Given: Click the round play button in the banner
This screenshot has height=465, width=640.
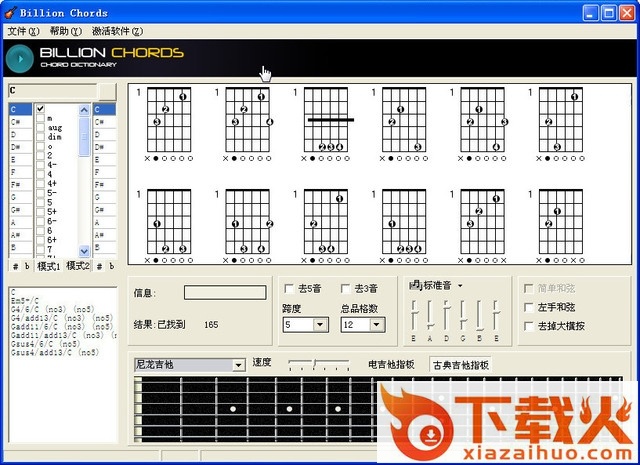Looking at the screenshot, I should point(20,59).
